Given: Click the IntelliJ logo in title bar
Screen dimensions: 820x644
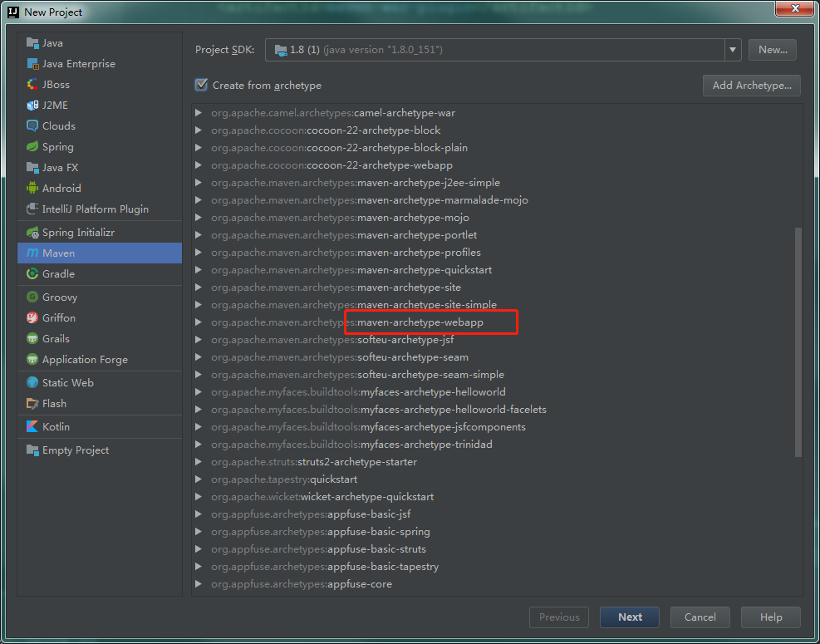Looking at the screenshot, I should [13, 12].
